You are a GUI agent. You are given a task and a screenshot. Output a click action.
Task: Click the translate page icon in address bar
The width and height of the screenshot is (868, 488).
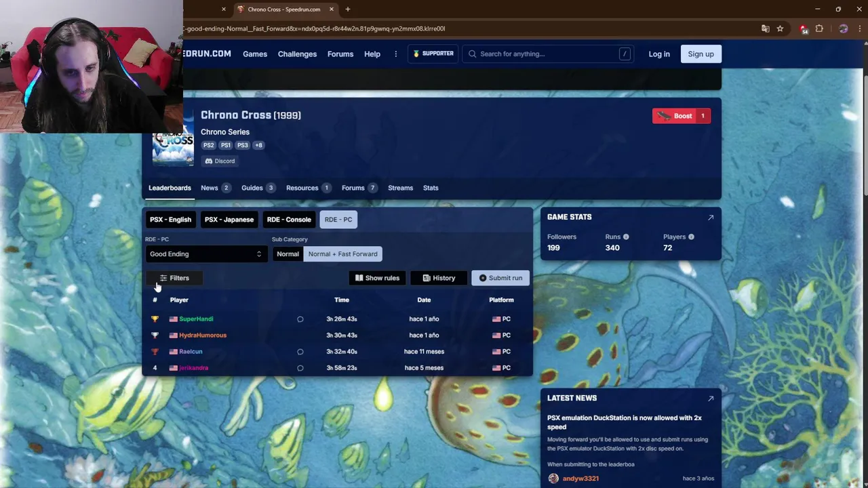[766, 28]
